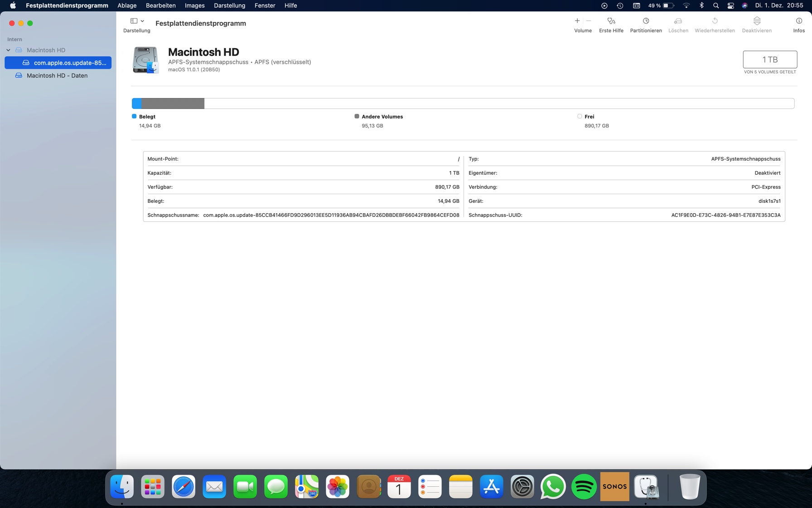The width and height of the screenshot is (812, 508).
Task: Click the Siri menu bar icon
Action: tap(744, 5)
